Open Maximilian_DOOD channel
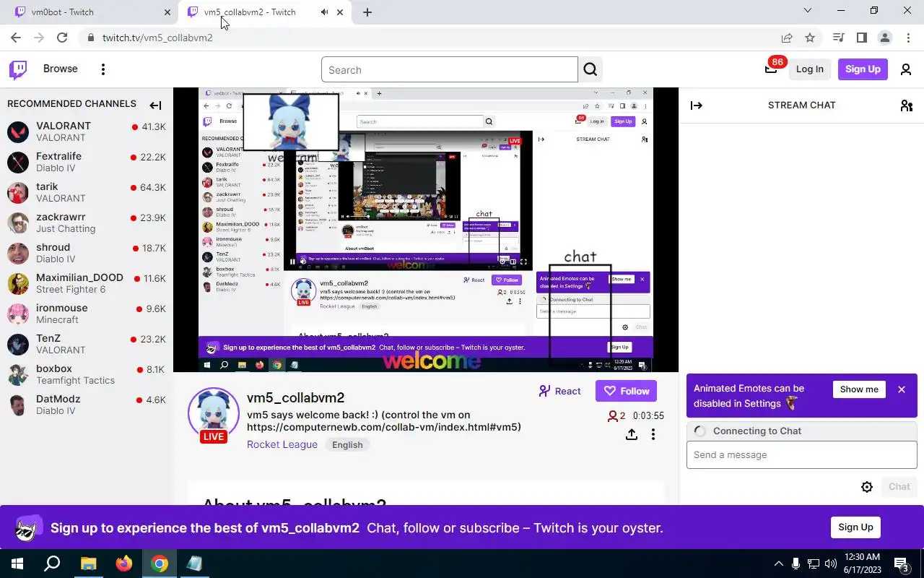The height and width of the screenshot is (578, 924). (x=87, y=283)
